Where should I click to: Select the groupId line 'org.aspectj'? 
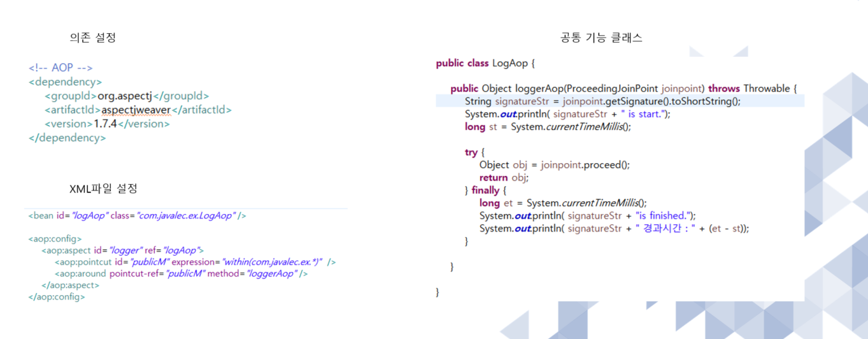click(127, 96)
